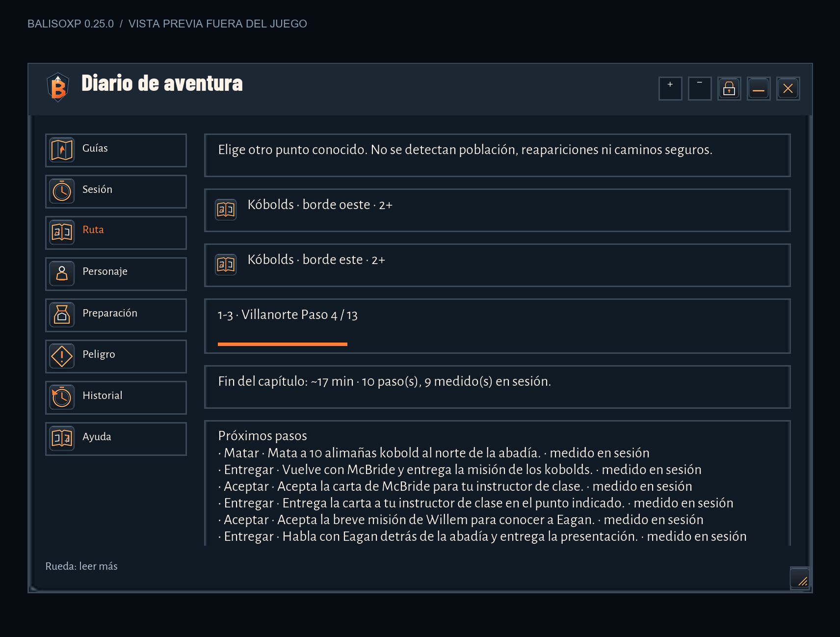Open the Ayuda section
This screenshot has width=840, height=637.
tap(116, 439)
